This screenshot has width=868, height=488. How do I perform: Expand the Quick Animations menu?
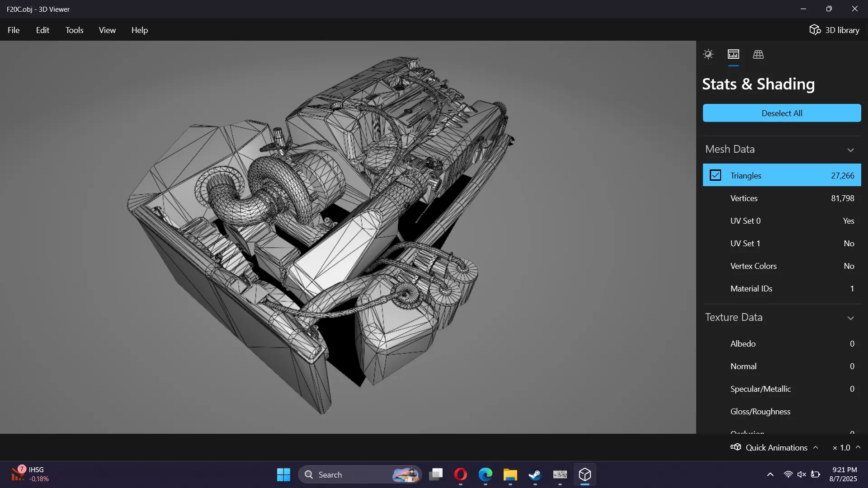pyautogui.click(x=774, y=447)
